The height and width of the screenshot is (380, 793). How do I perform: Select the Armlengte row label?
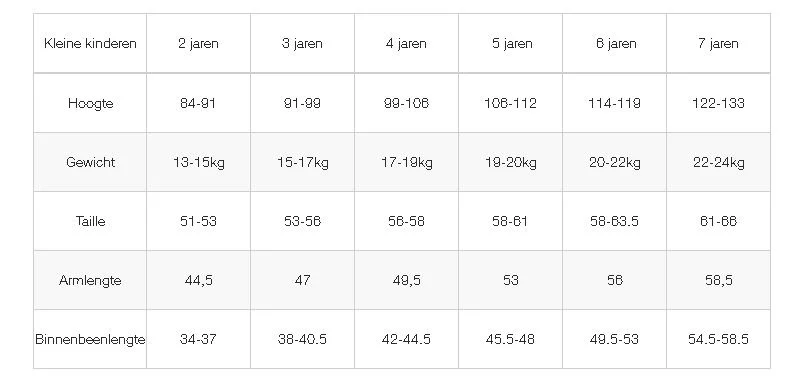coord(90,280)
